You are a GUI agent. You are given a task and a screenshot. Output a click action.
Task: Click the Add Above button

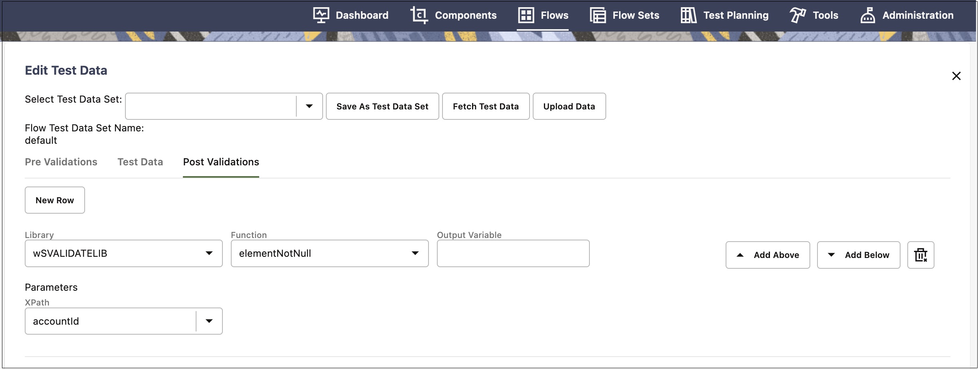[768, 255]
